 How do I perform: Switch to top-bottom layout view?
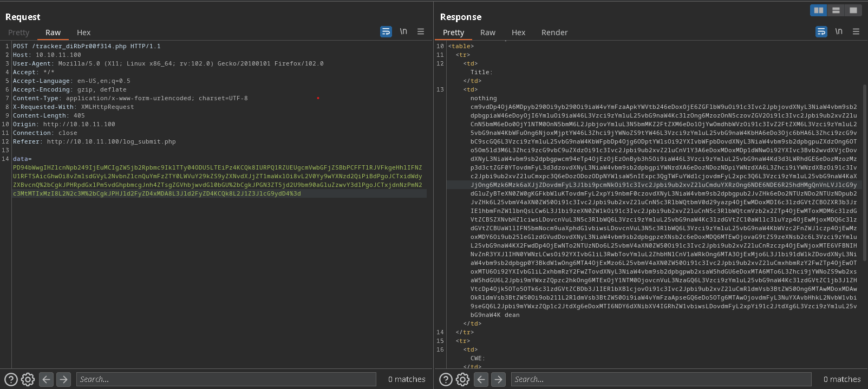[836, 10]
